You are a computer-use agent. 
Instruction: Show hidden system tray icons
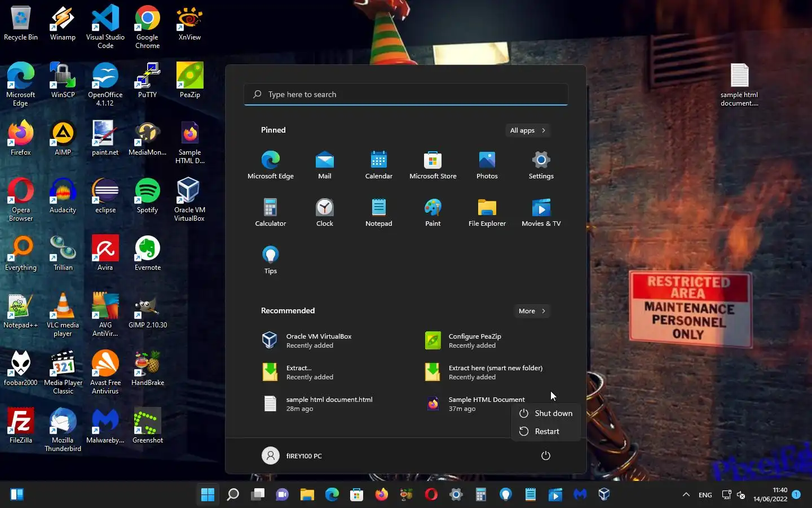[x=686, y=494]
